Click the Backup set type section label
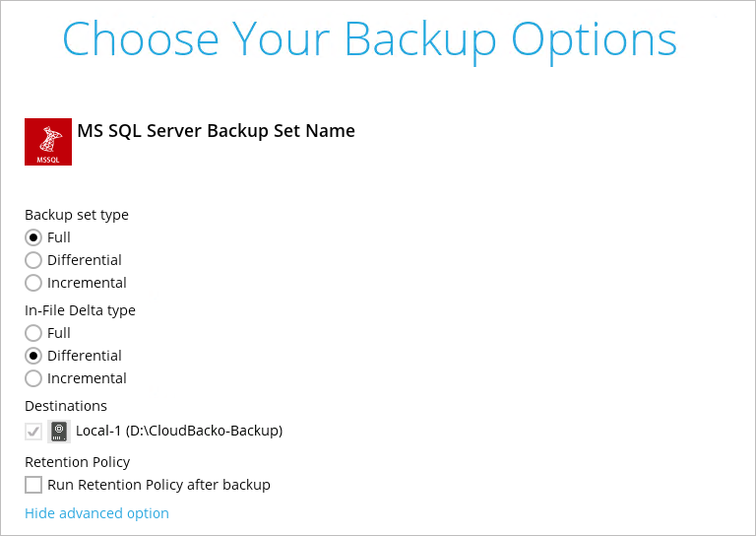The height and width of the screenshot is (536, 756). 77,215
